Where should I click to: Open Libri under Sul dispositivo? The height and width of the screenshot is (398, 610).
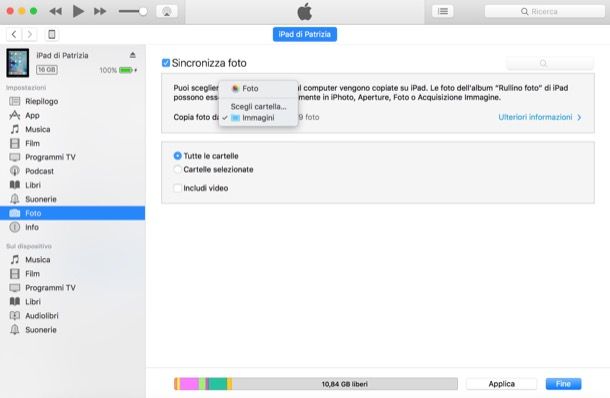point(72,302)
